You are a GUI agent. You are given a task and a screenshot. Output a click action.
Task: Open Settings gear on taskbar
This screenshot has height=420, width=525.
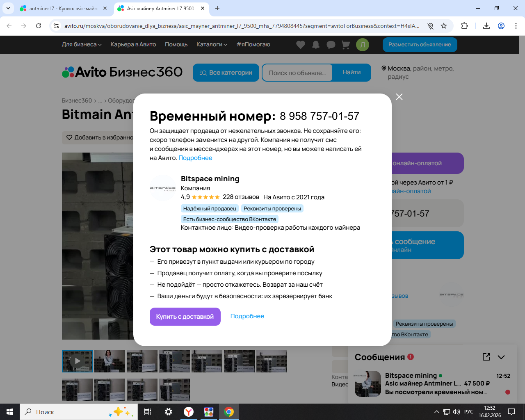click(x=169, y=412)
